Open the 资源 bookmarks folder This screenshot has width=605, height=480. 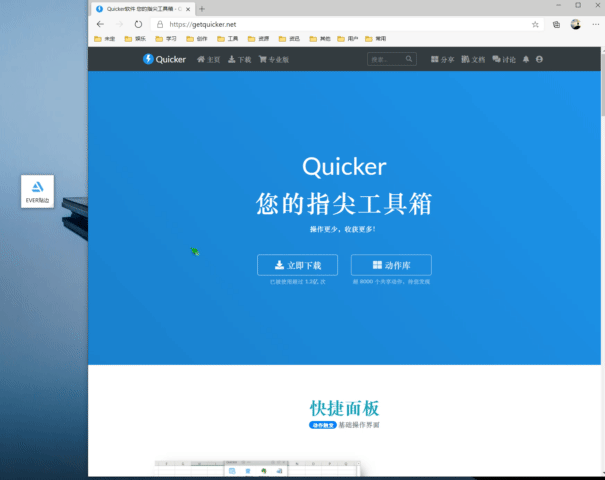(259, 39)
